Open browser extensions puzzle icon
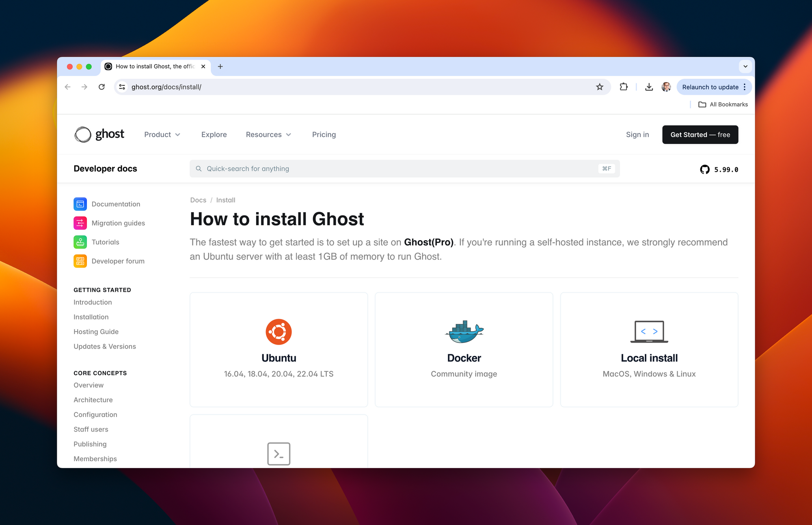This screenshot has width=812, height=525. coord(624,87)
